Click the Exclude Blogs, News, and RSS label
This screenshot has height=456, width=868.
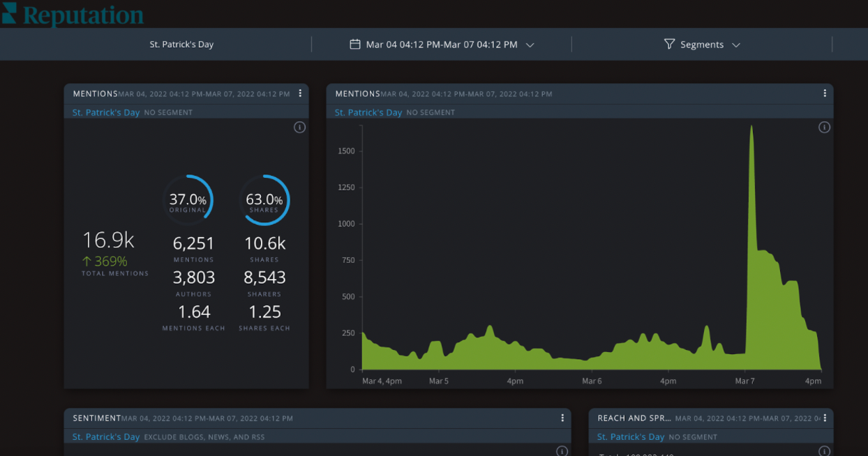coord(204,437)
